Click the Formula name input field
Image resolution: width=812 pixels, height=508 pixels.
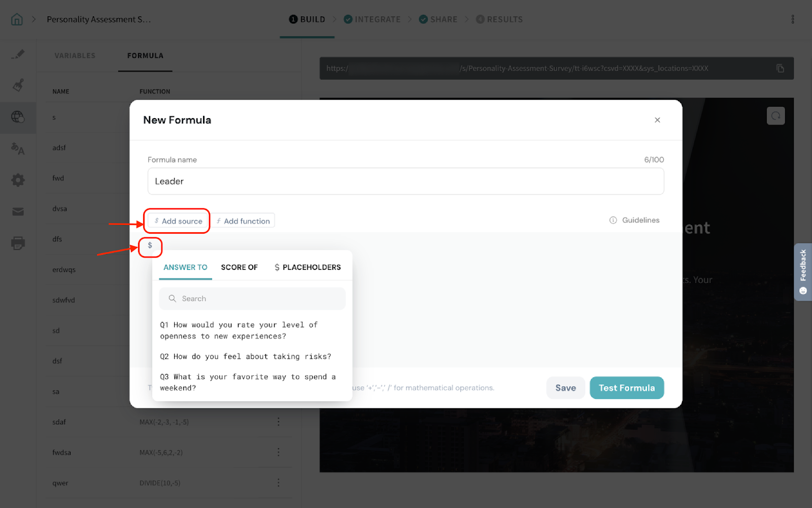[x=405, y=181]
